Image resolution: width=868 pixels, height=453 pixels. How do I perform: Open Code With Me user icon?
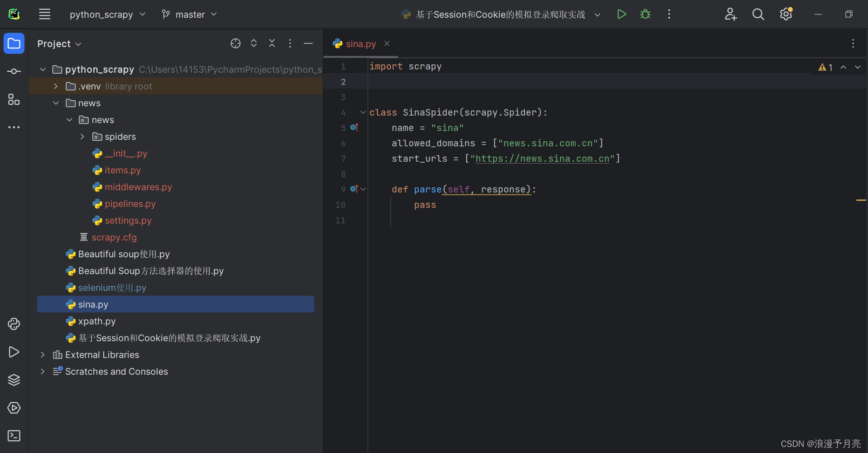(x=731, y=14)
